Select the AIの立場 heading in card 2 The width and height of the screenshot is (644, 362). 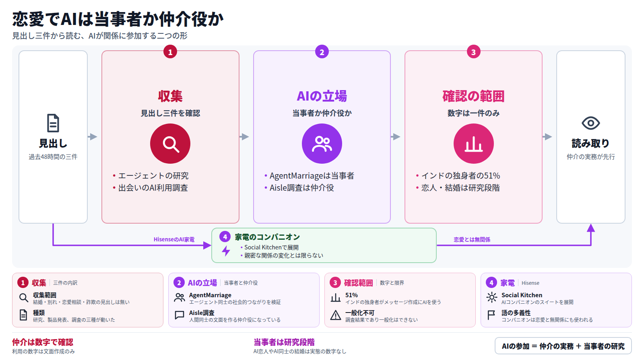[322, 96]
